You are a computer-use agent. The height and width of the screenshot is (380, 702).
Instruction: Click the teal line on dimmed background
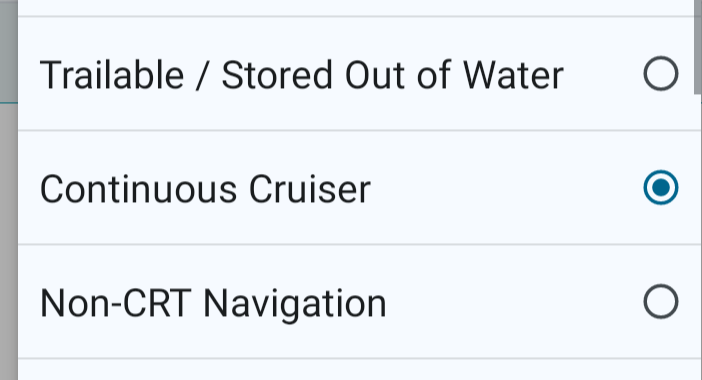tap(9, 103)
